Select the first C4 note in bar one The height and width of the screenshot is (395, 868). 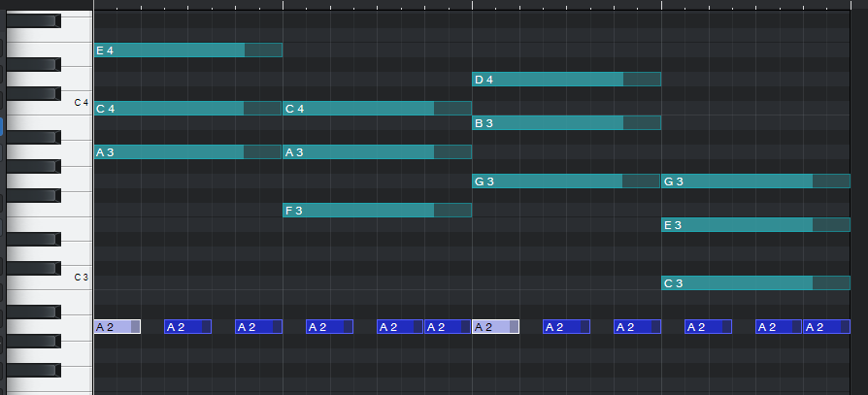170,109
